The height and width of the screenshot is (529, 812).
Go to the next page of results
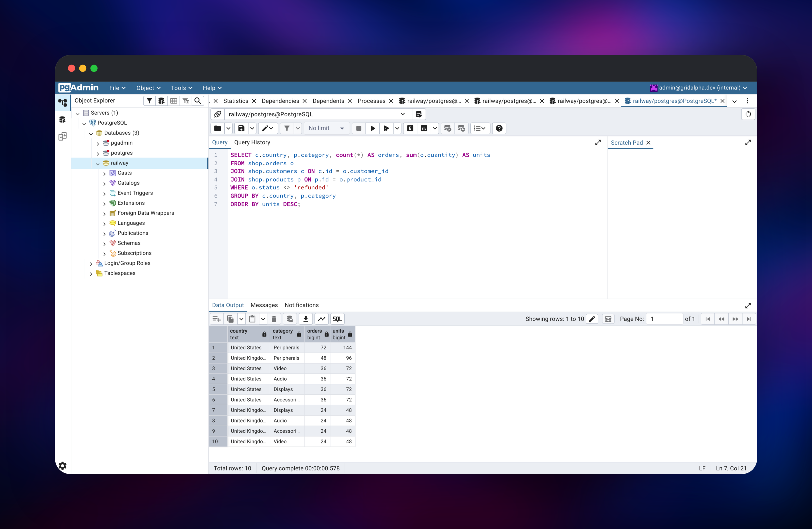click(735, 319)
